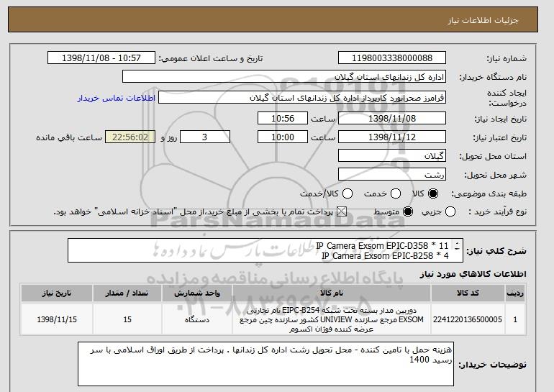
Task: Click the validity date field 1398/11/12
Action: pyautogui.click(x=392, y=137)
